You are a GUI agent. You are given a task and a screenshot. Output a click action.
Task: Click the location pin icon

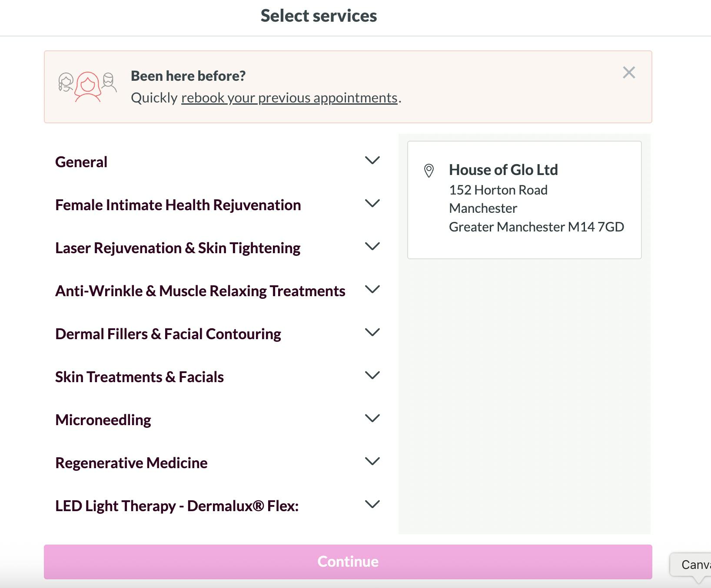[429, 171]
